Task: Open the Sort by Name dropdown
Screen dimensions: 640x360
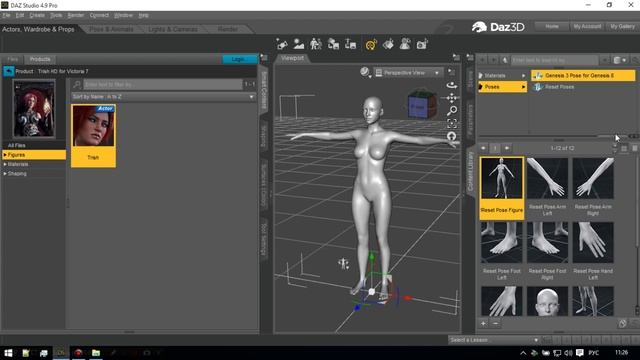Action: click(x=163, y=97)
